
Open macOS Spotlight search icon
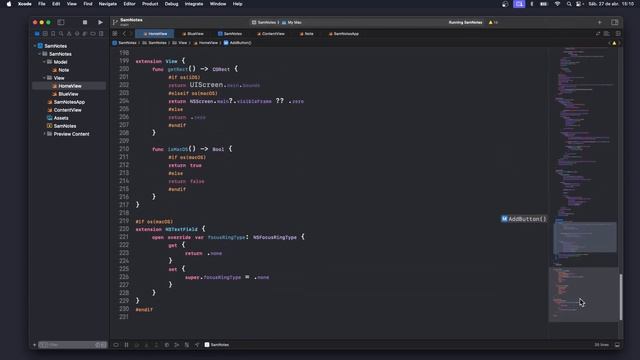coord(569,4)
